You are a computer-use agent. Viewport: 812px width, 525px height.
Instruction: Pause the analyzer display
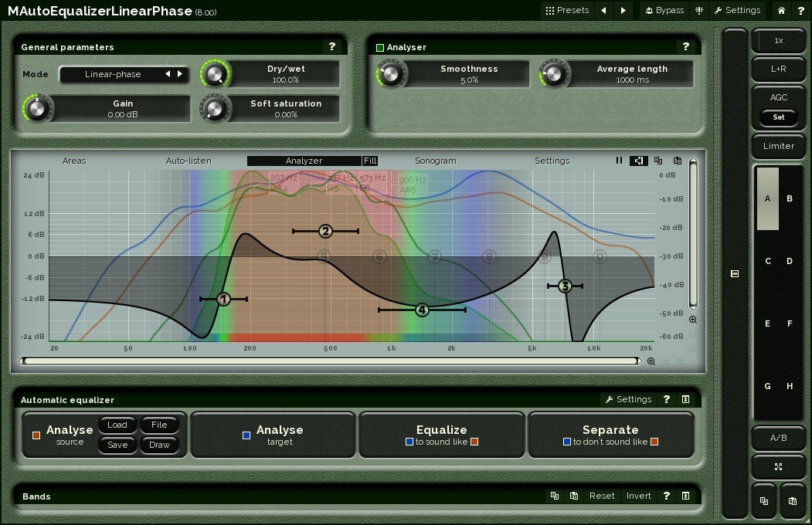(x=619, y=161)
